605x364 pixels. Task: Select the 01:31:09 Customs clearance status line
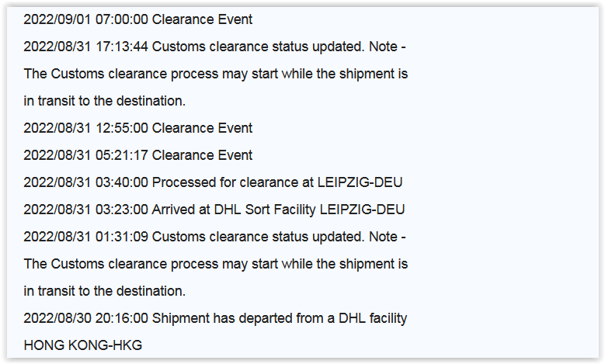click(x=214, y=237)
